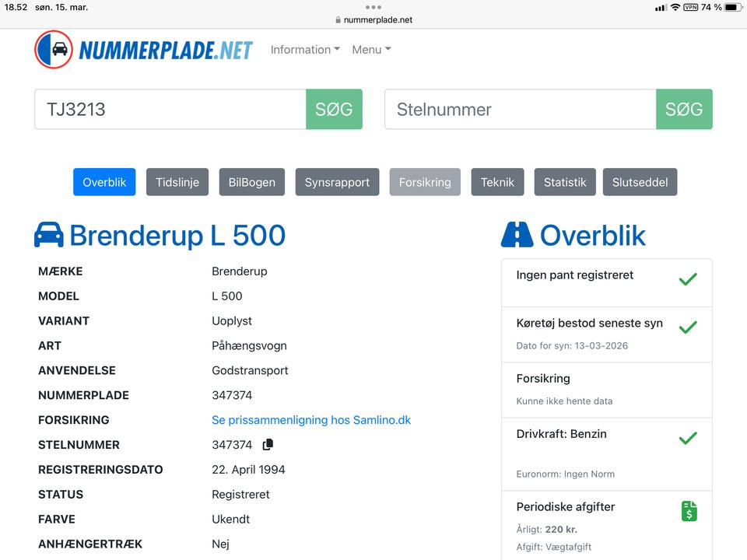Screen dimensions: 747x560
Task: Click the MODEL value L 500
Action: [x=226, y=296]
